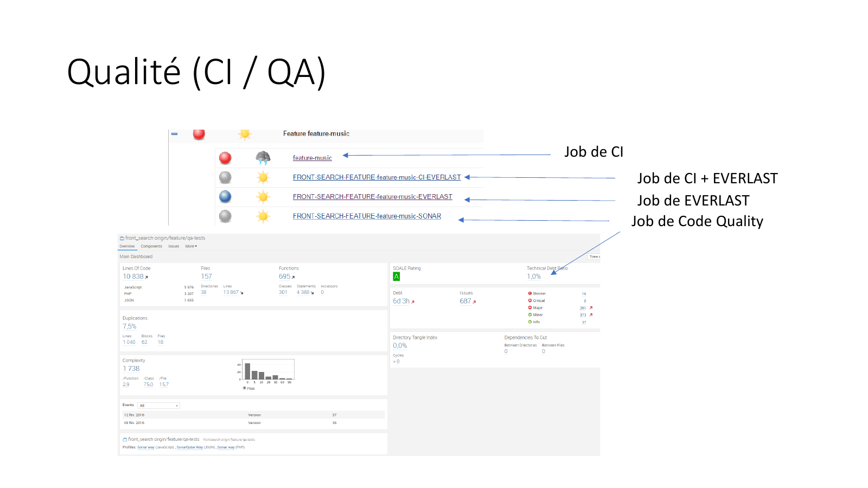Select the 12 fév. 2016 Version event row
The width and height of the screenshot is (868, 488).
[254, 415]
